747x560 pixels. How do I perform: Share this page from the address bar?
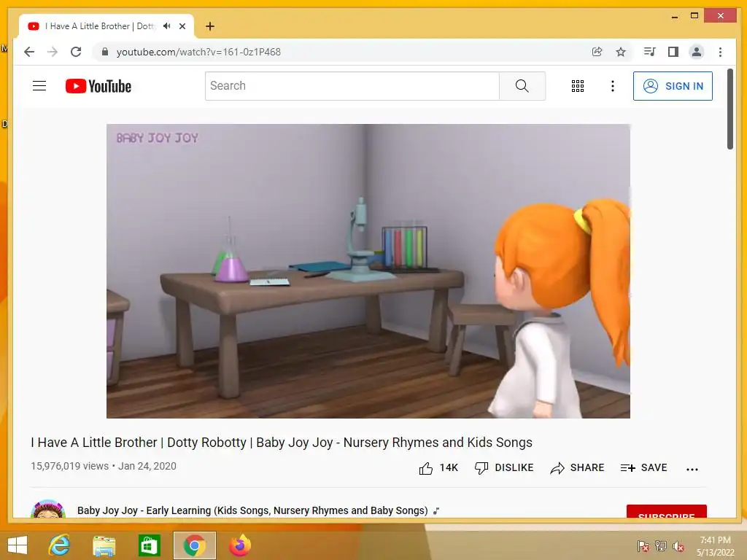pyautogui.click(x=597, y=52)
